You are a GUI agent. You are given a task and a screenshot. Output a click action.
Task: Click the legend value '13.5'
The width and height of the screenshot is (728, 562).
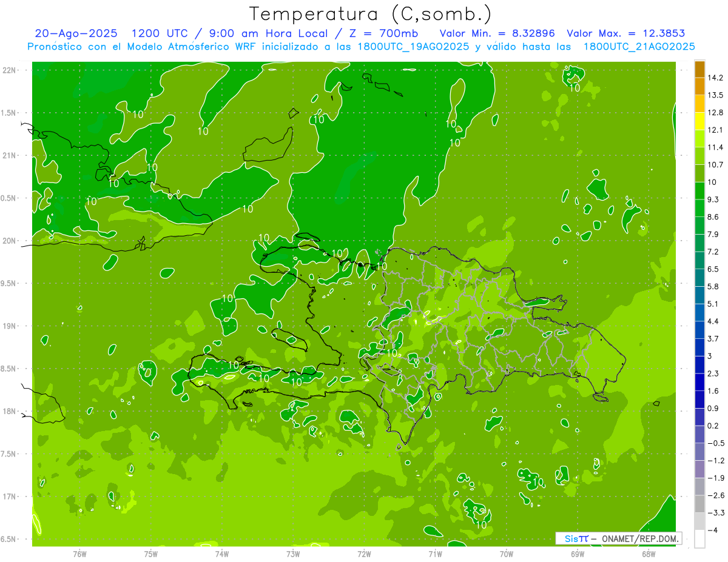point(716,95)
